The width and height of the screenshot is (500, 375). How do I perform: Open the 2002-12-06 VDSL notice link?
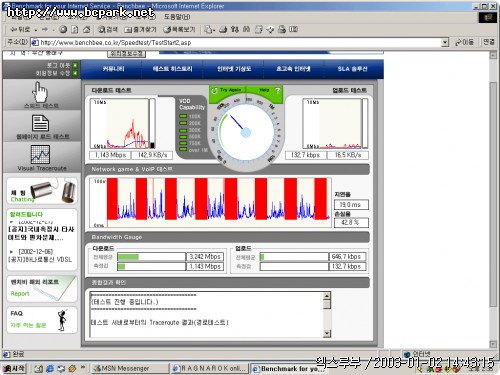tap(40, 256)
